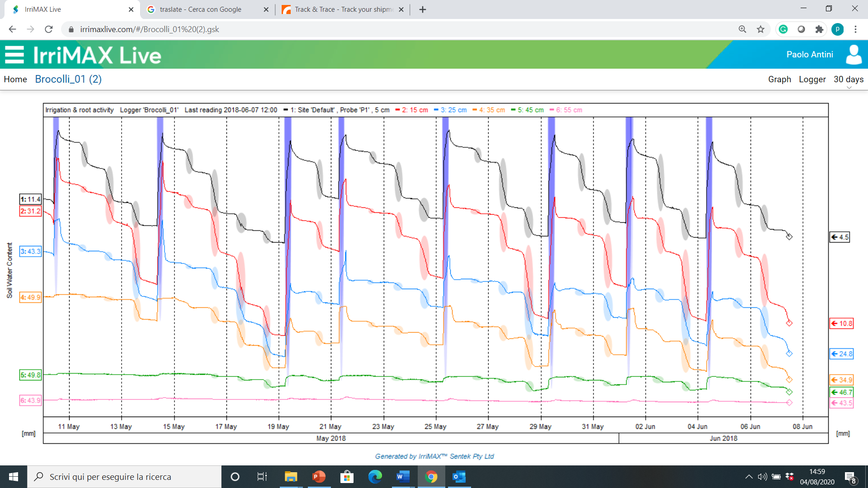Expand the Graph menu
Screen dimensions: 868x488
coord(779,80)
